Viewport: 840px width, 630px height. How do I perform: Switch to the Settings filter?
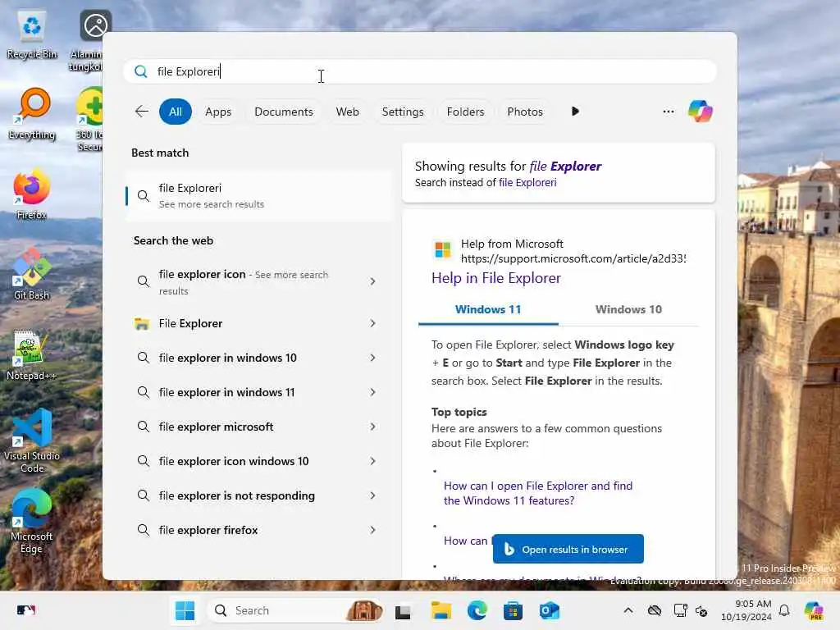[x=402, y=112]
